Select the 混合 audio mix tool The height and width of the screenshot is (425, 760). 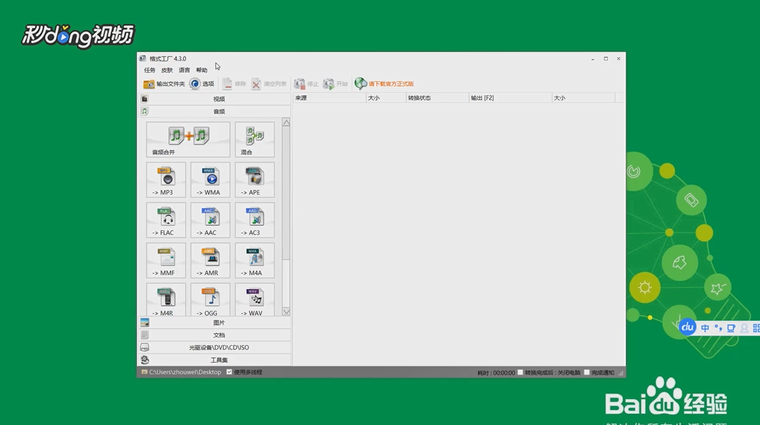(x=254, y=140)
